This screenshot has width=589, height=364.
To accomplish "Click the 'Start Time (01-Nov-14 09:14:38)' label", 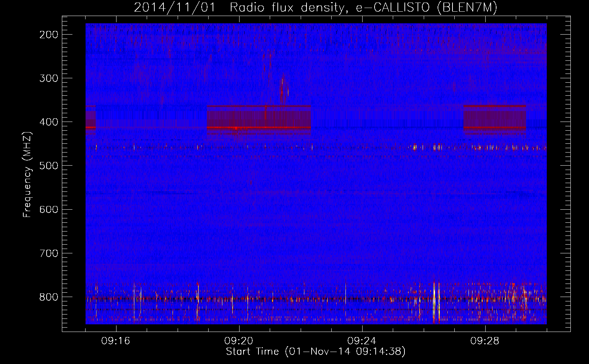I will pyautogui.click(x=316, y=352).
